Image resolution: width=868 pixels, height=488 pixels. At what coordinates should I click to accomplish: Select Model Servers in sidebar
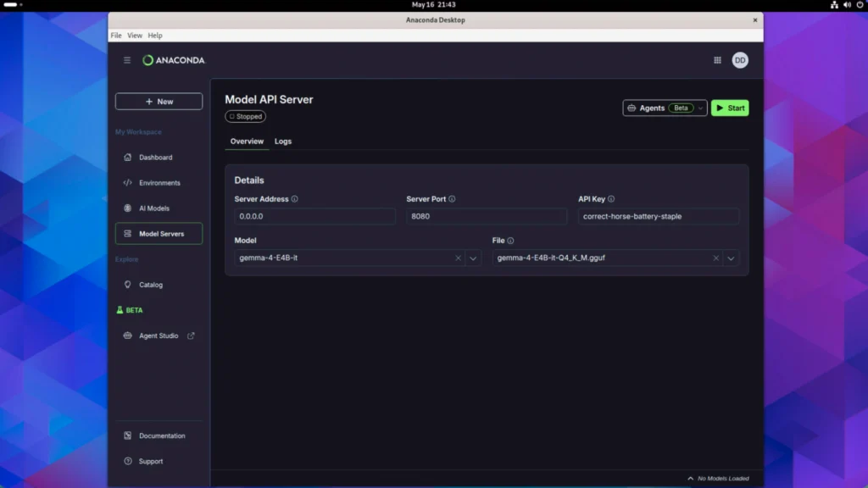pos(159,234)
